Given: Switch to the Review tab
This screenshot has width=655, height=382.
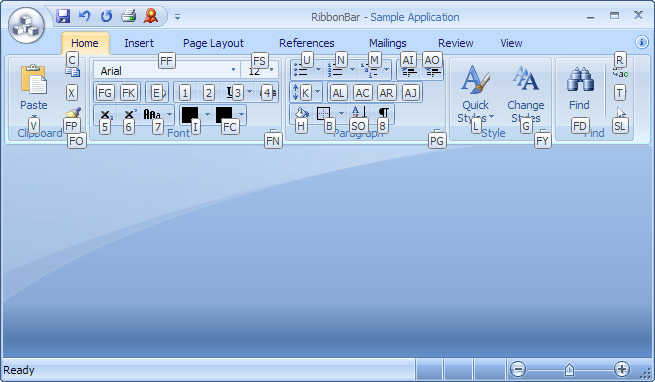Looking at the screenshot, I should (455, 43).
